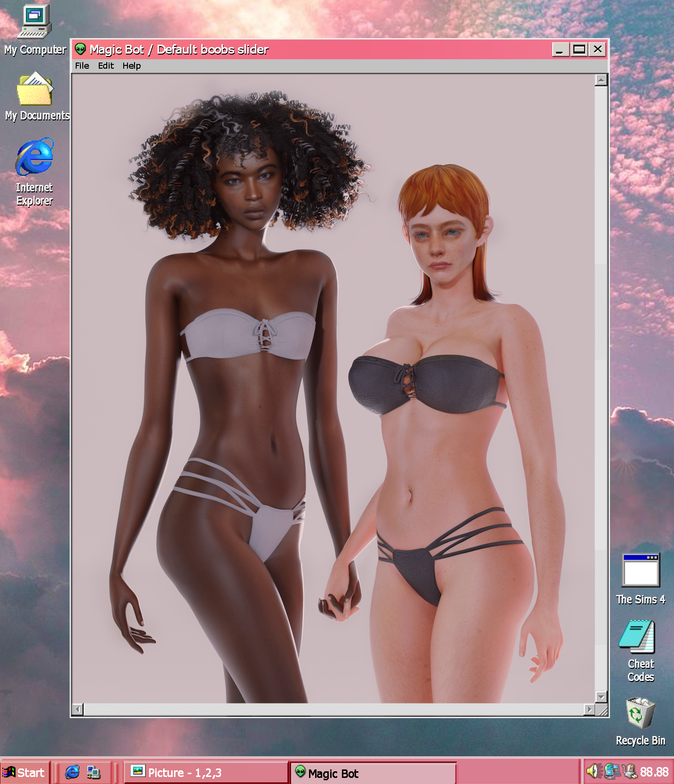Close the Magic Bot window

tap(597, 49)
